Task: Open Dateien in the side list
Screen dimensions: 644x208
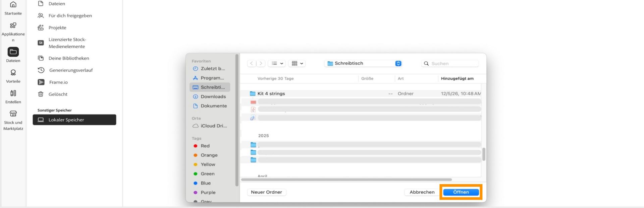Action: [x=57, y=4]
